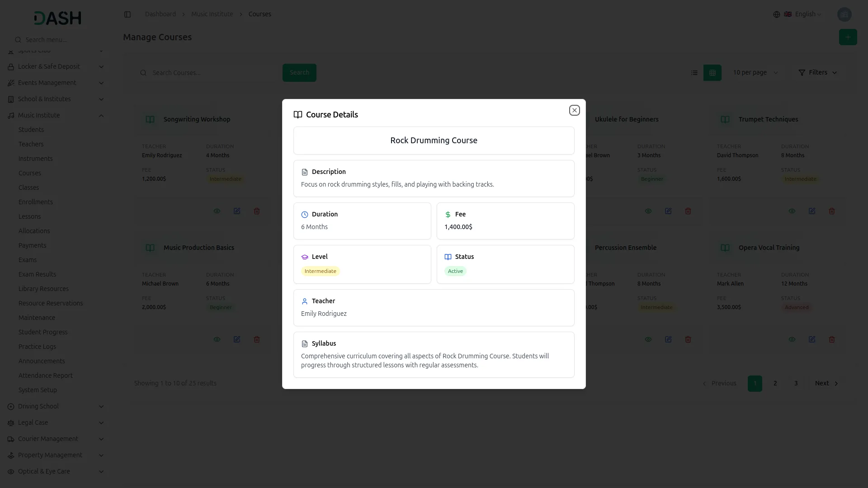View Trumpet Techniques via eye icon
868x488 pixels.
coord(792,211)
